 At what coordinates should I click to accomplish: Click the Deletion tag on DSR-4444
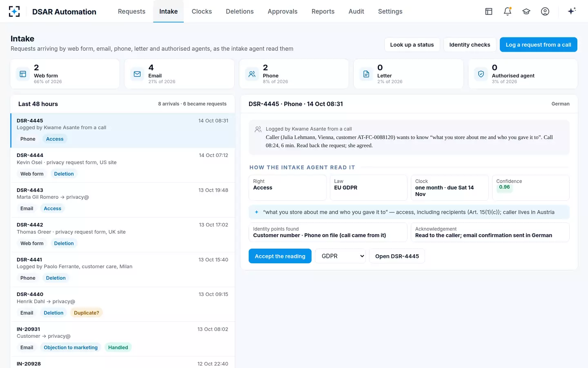point(64,174)
